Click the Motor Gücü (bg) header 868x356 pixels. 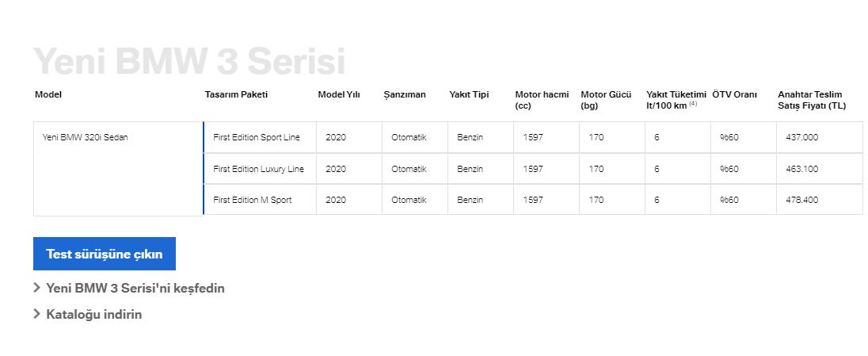(606, 101)
